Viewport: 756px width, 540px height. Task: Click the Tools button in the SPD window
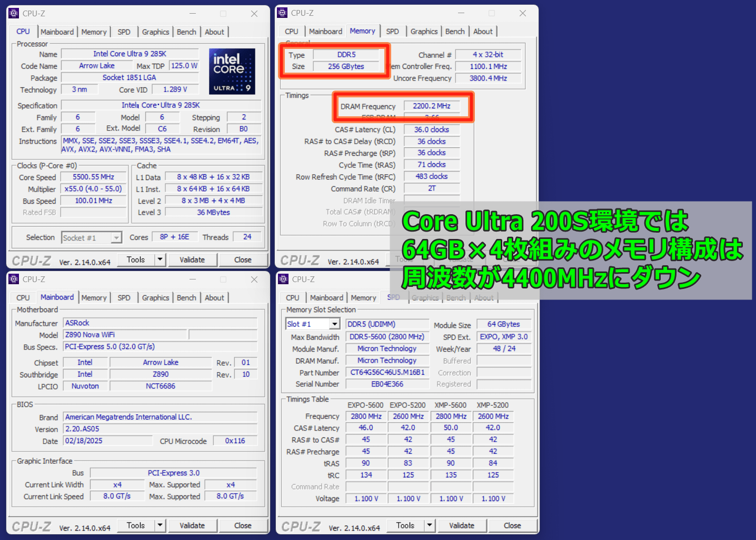[405, 525]
